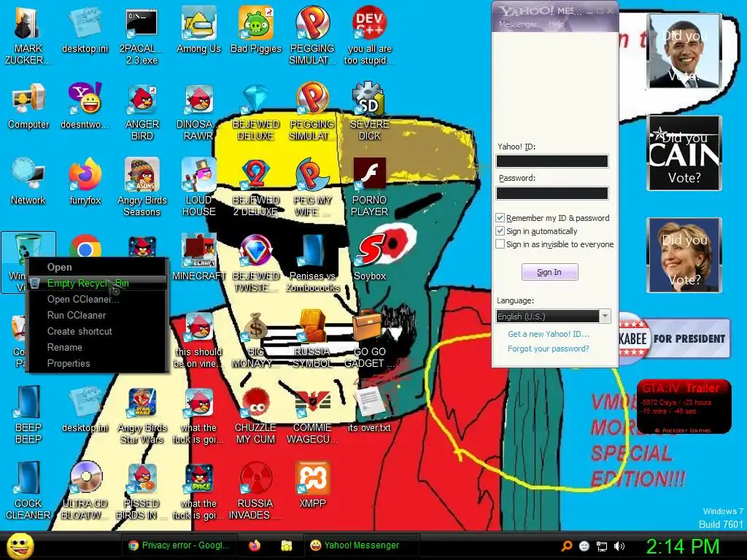
Task: Select the MINECRAFT desktop icon
Action: (198, 257)
